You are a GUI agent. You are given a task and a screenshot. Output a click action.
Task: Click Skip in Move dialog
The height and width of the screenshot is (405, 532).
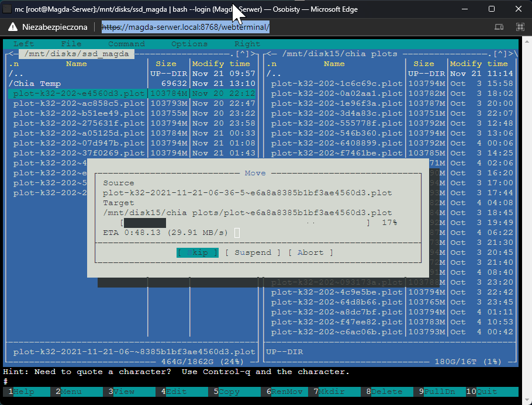coord(198,252)
